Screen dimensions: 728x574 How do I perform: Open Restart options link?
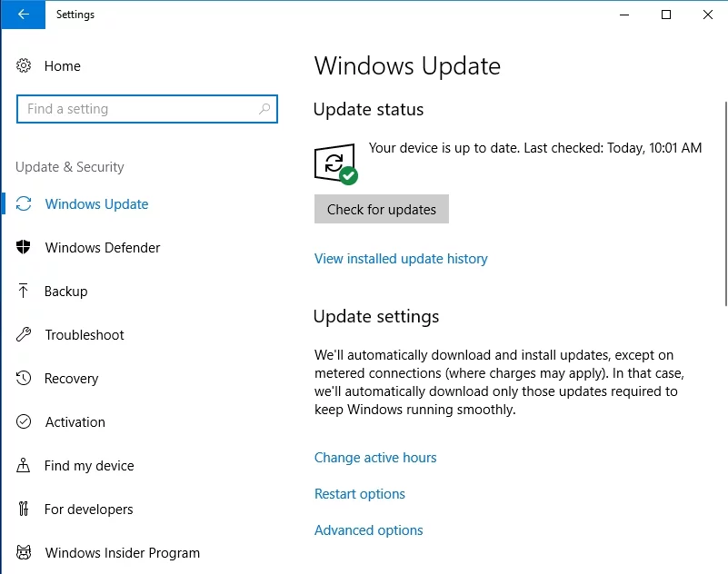click(x=360, y=494)
